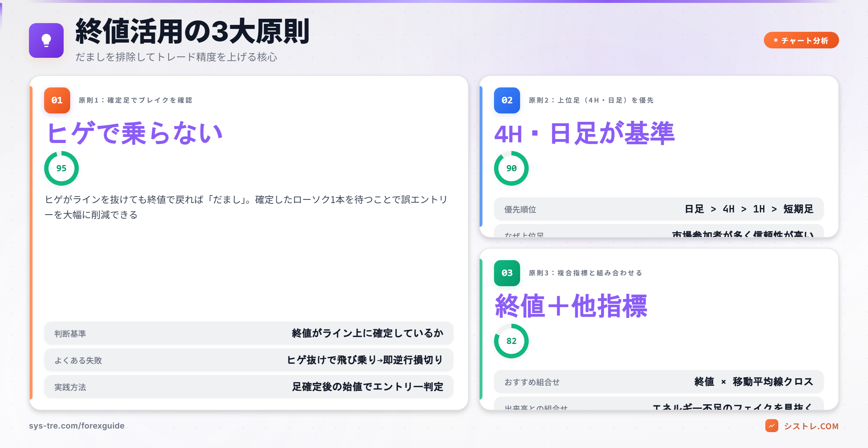Click the purple lightbulb icon
This screenshot has width=868, height=448.
(x=46, y=40)
